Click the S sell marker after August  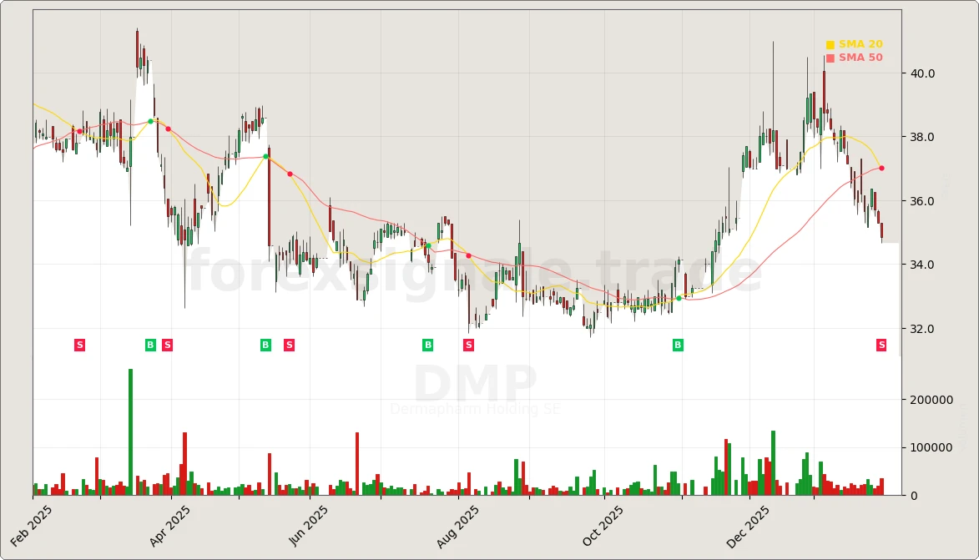coord(467,344)
